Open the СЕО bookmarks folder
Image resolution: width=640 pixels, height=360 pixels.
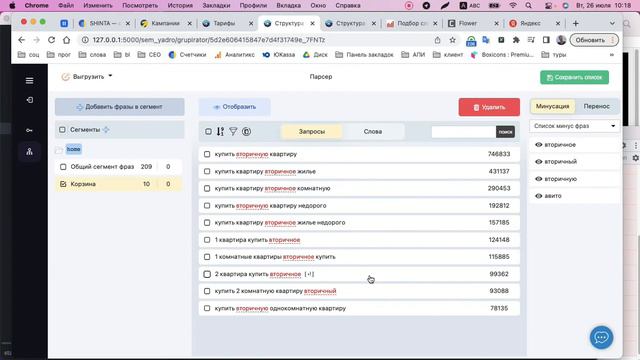tap(149, 55)
